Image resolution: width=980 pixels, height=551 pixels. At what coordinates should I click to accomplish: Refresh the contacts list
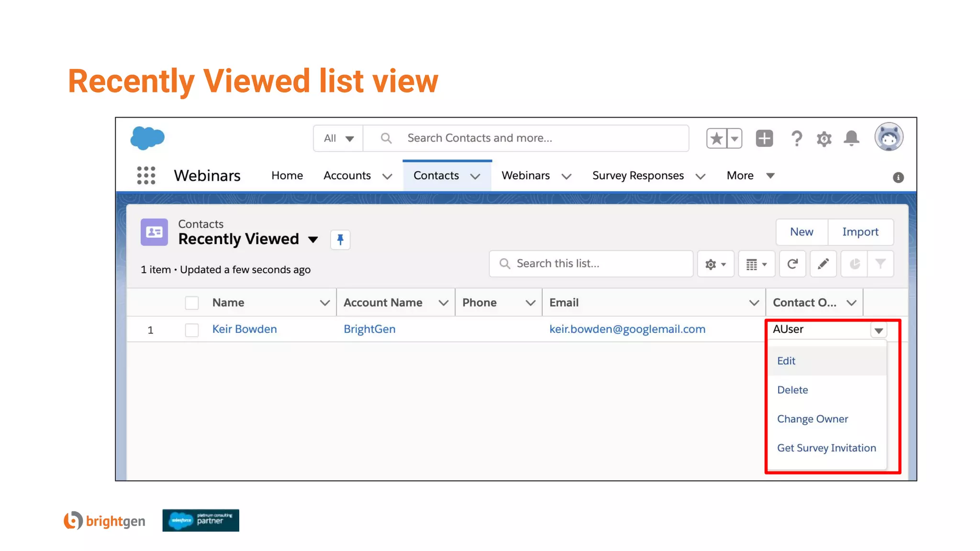[x=792, y=264]
